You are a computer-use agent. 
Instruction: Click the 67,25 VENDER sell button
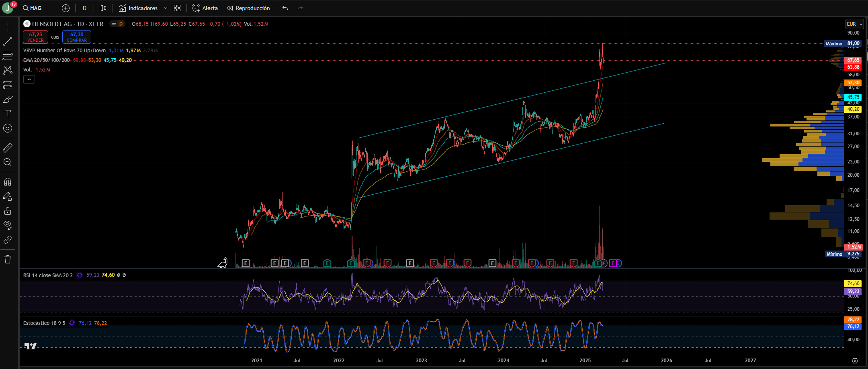pyautogui.click(x=35, y=37)
